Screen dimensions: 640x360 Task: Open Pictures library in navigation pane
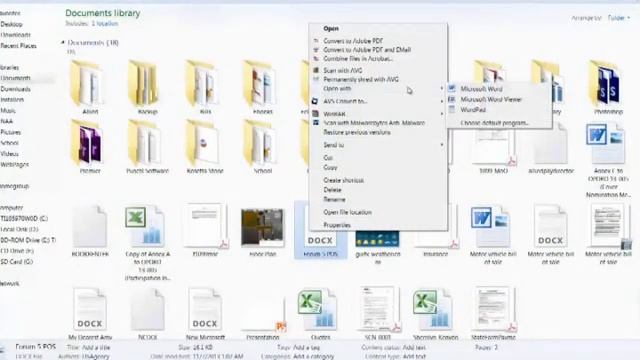[x=11, y=132]
